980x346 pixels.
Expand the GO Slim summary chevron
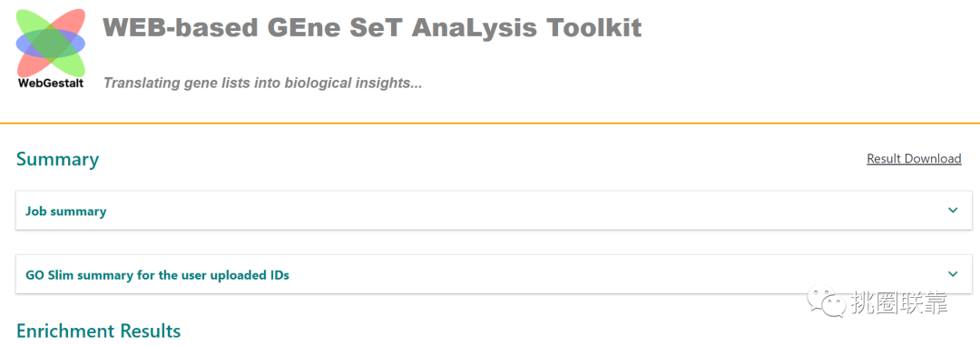[953, 274]
